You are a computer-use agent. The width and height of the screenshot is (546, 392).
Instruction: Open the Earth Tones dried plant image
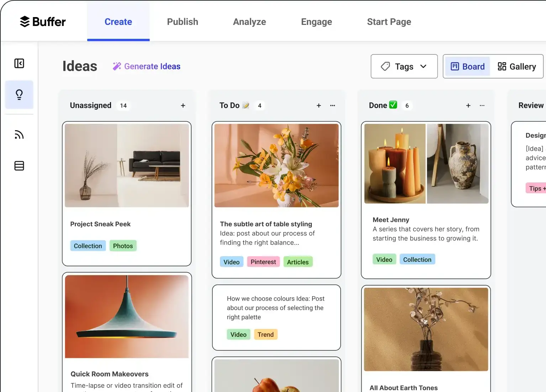426,329
